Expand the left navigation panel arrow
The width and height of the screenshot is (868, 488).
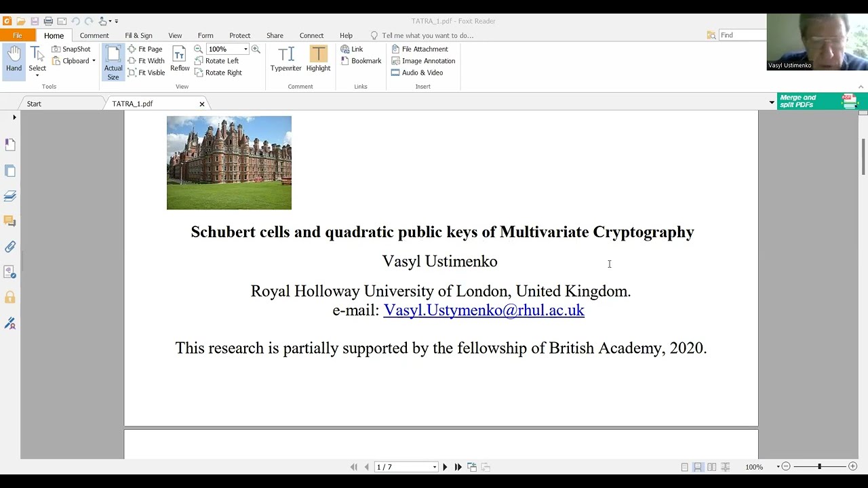14,117
